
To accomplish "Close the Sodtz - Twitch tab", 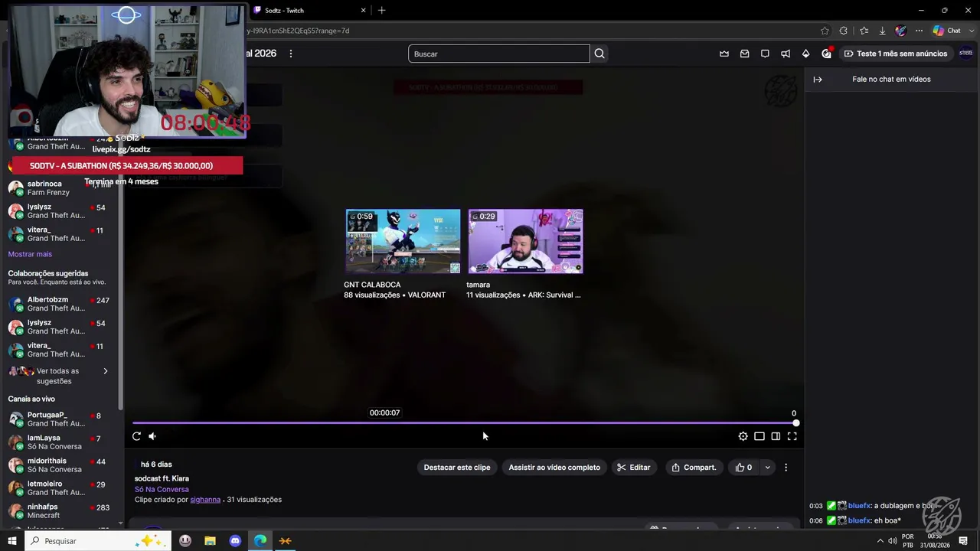I will [x=364, y=10].
